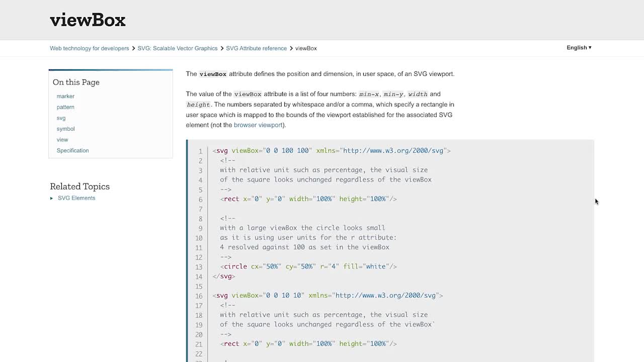The image size is (644, 362).
Task: Navigate to the view section
Action: click(62, 139)
